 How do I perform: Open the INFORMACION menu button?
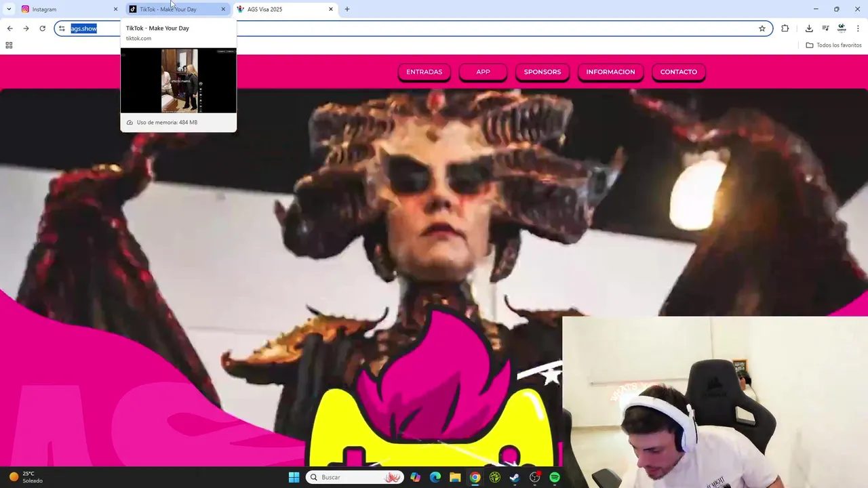[610, 72]
